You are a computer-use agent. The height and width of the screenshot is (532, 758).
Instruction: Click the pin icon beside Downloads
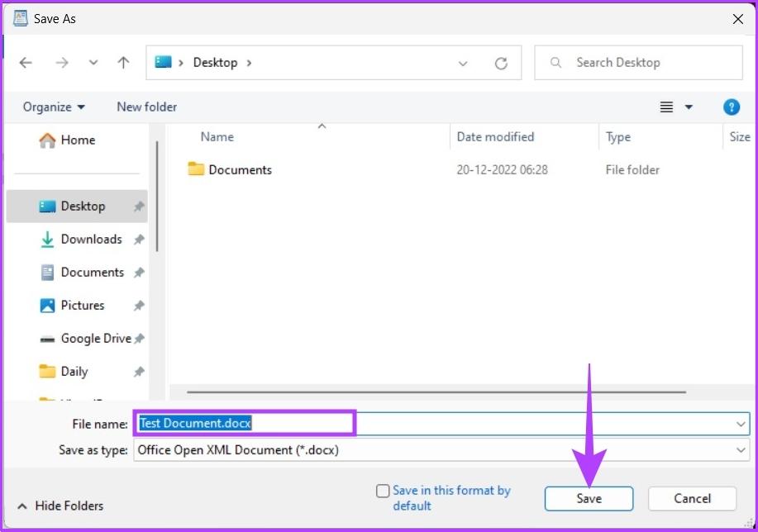139,240
